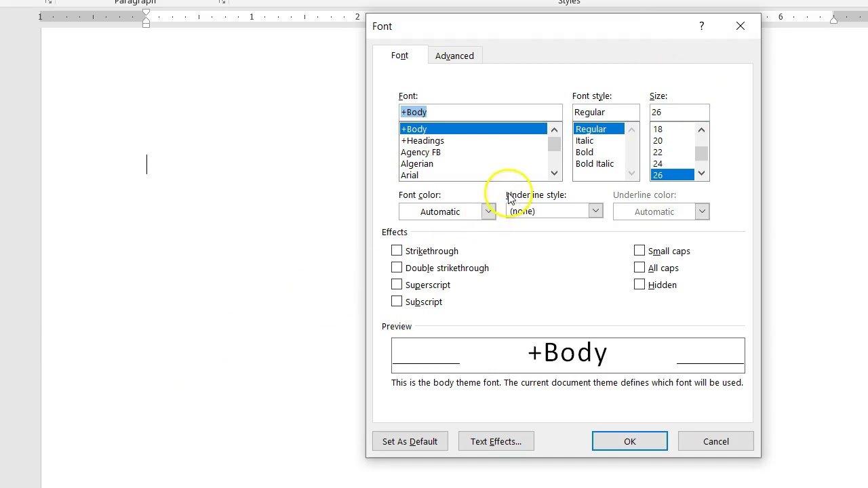Click the Size list scroll down arrow
The width and height of the screenshot is (868, 488).
click(x=702, y=174)
